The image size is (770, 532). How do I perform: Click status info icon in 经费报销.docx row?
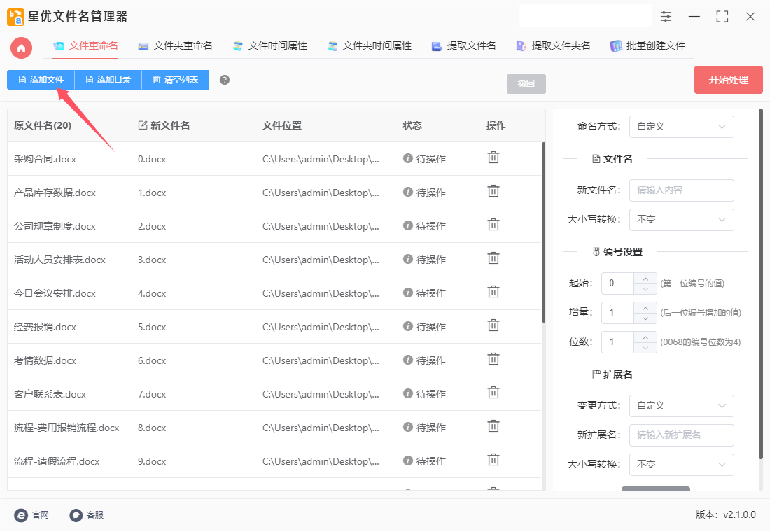tap(407, 326)
